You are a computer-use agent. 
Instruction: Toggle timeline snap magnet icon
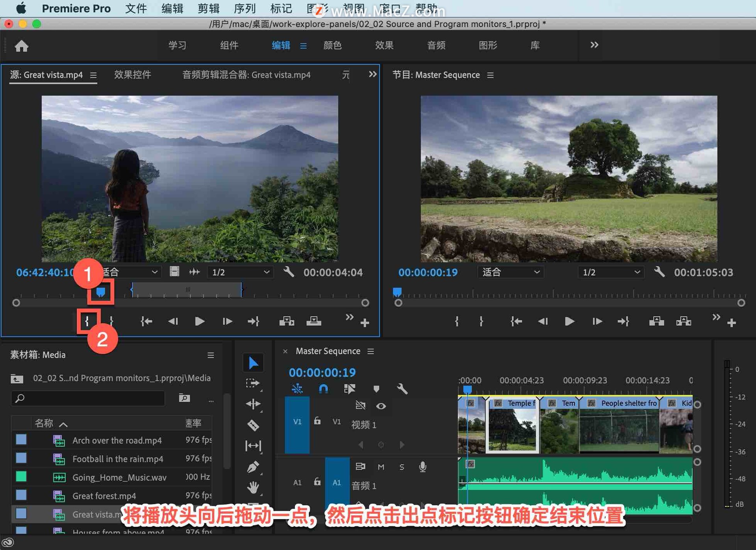pyautogui.click(x=323, y=389)
